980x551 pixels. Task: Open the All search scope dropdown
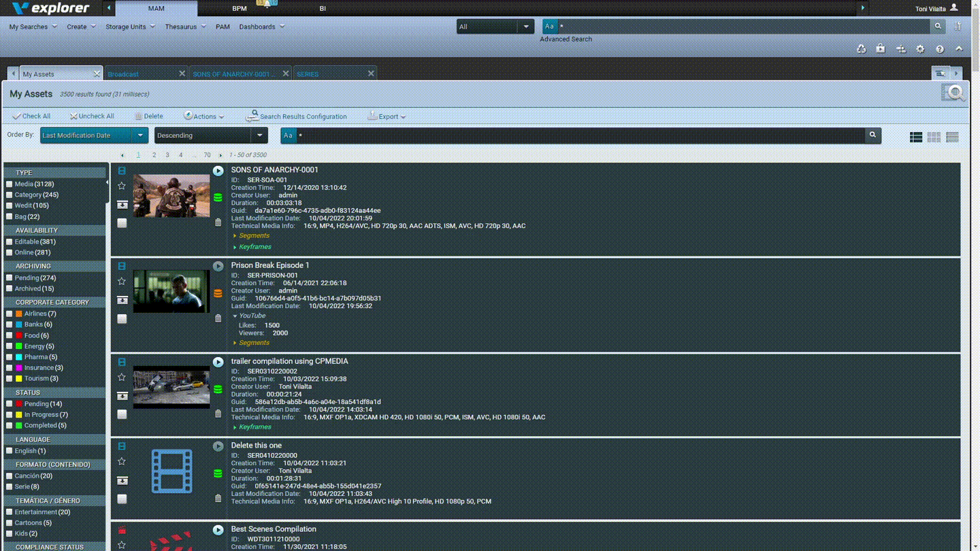pos(495,27)
